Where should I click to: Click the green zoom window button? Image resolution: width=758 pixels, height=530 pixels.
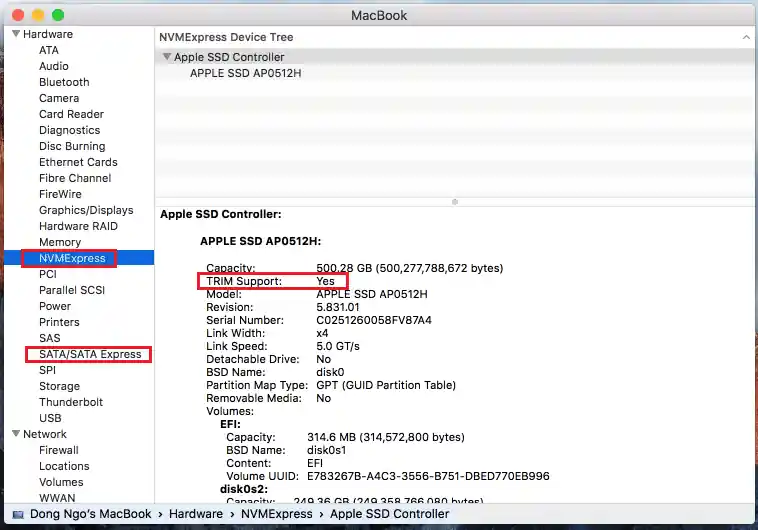point(58,15)
